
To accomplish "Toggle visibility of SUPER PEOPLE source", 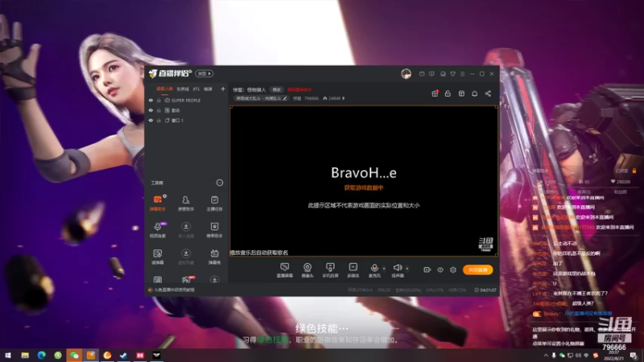I will [151, 100].
